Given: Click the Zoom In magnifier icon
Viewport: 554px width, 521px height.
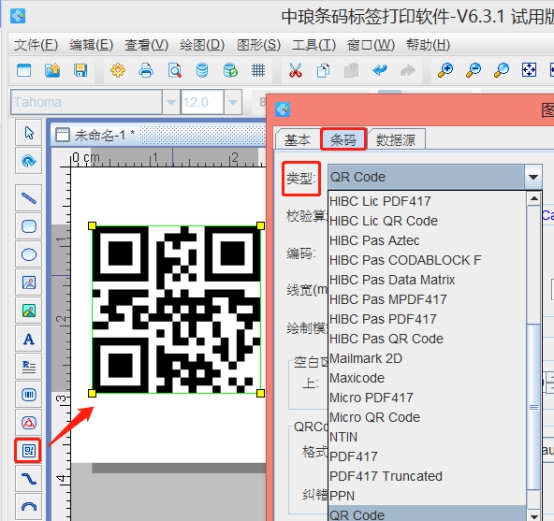Looking at the screenshot, I should coord(445,70).
